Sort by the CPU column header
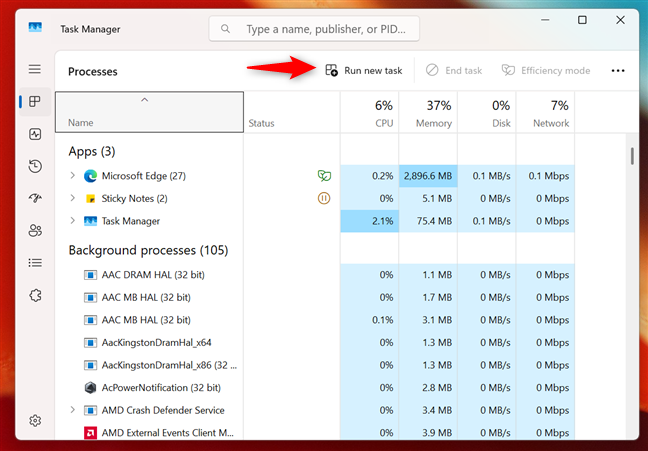Image resolution: width=648 pixels, height=451 pixels. point(369,112)
